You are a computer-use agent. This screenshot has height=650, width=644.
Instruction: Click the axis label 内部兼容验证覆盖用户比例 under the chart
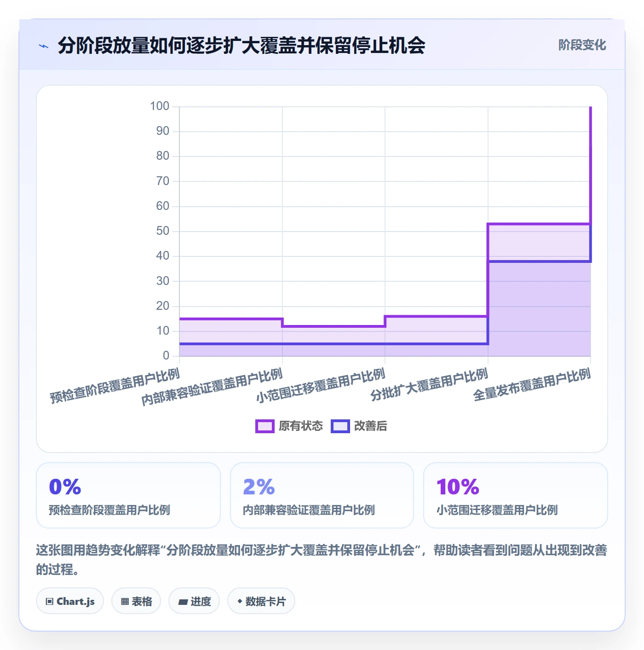tap(212, 387)
